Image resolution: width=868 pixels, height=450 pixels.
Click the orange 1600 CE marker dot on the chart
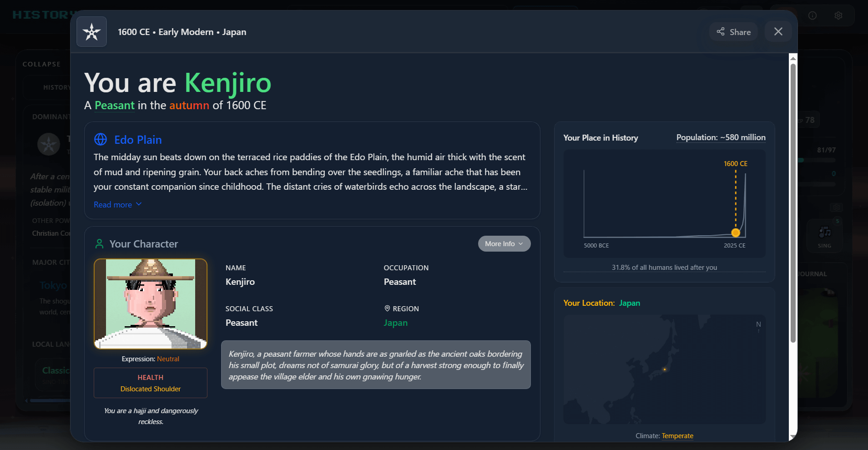tap(736, 233)
